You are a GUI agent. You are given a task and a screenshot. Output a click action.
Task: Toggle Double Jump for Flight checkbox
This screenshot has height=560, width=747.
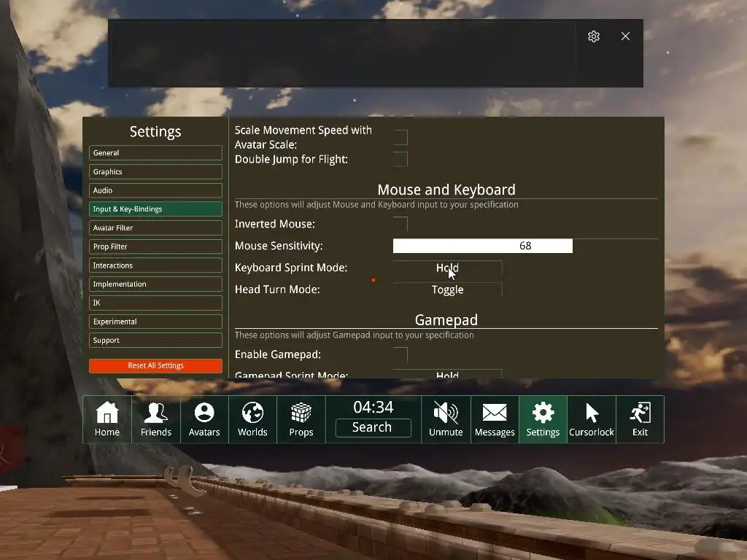(x=400, y=159)
